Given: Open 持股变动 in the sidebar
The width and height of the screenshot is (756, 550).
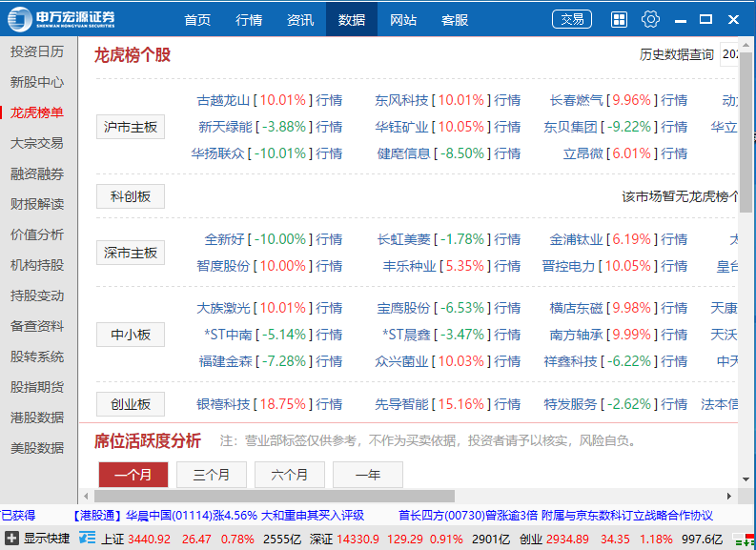Looking at the screenshot, I should (x=37, y=295).
